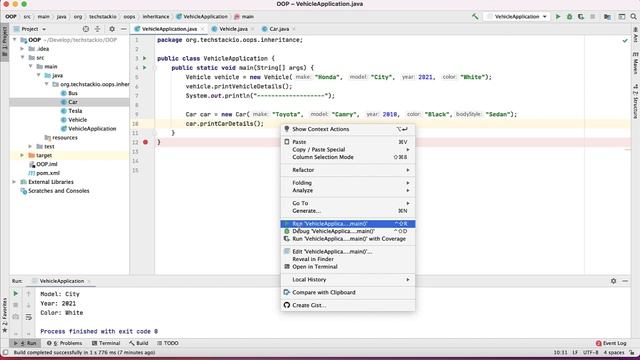Open Run panel settings gear
Image resolution: width=640 pixels, height=360 pixels.
point(613,281)
